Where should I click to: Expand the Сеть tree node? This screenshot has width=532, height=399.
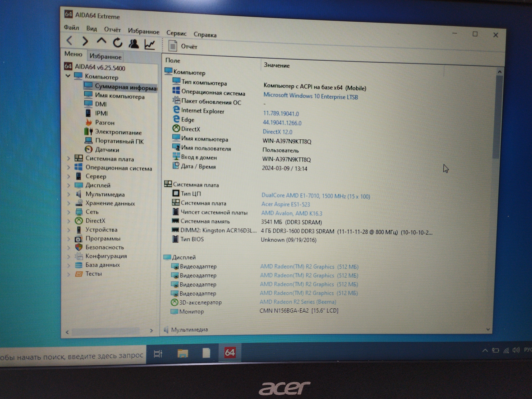point(68,212)
